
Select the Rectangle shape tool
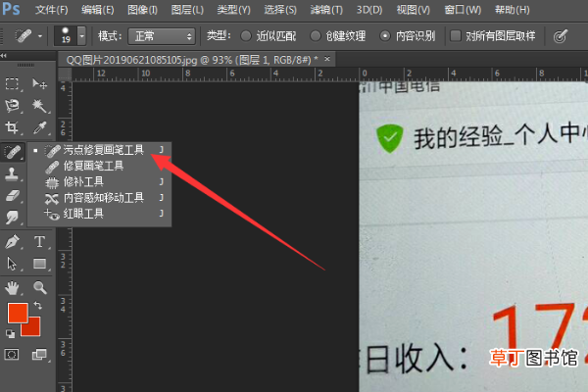pyautogui.click(x=40, y=264)
